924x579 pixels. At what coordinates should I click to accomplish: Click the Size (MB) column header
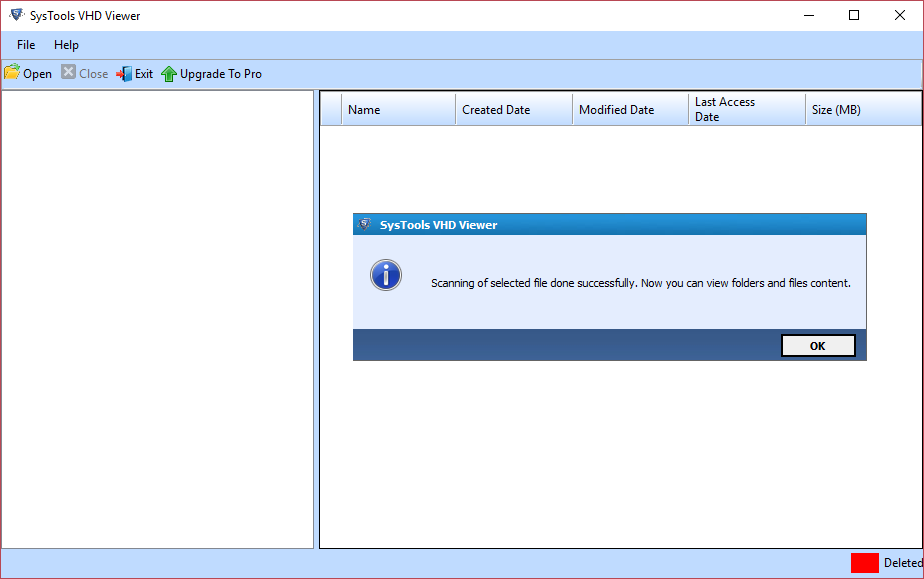tap(862, 110)
